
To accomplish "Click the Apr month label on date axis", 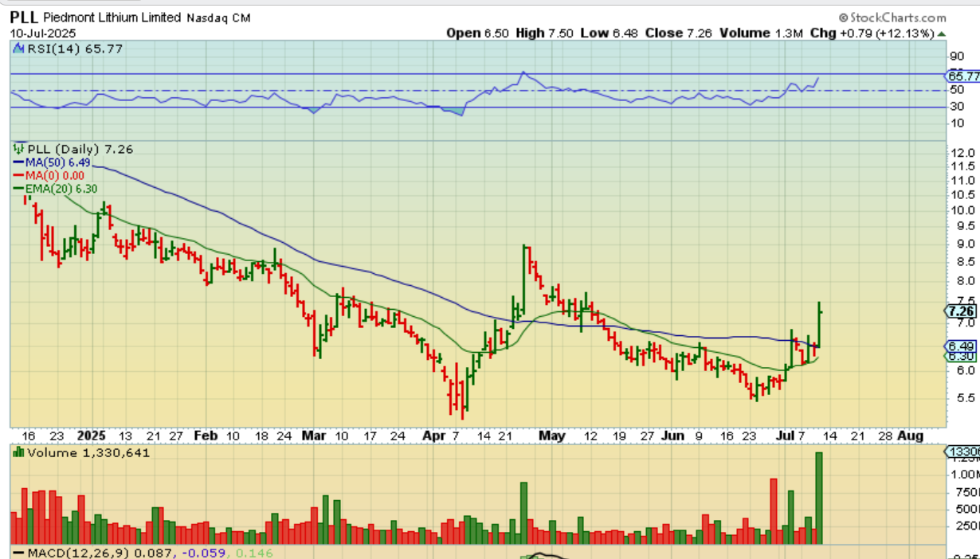I will (433, 436).
